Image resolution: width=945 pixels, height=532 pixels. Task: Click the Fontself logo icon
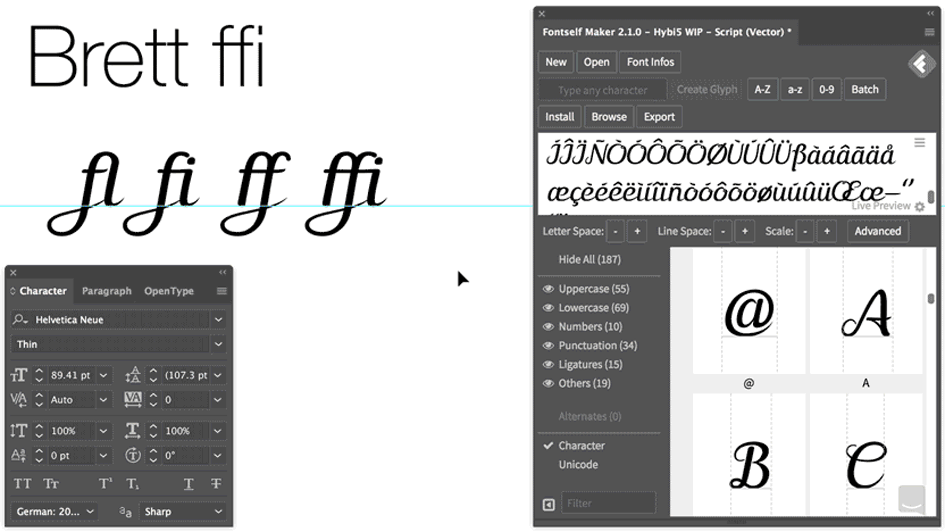pos(921,64)
